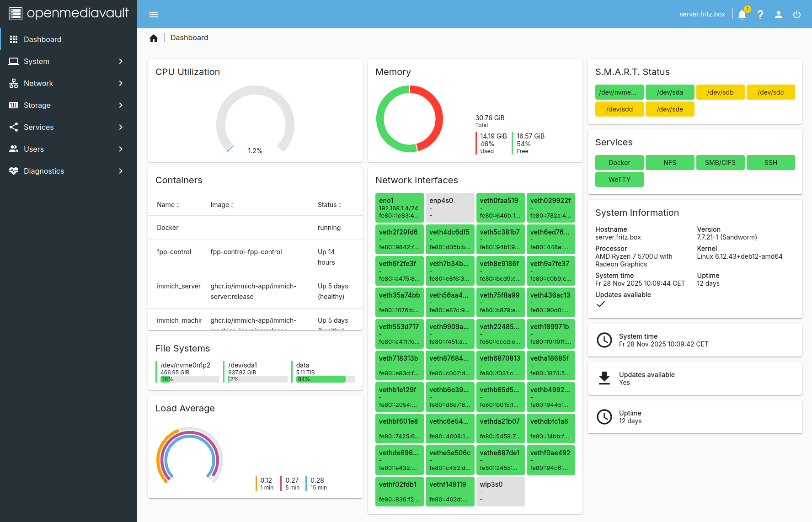Screen dimensions: 812x522
Task: Expand the Diagnostics sidebar section
Action: point(69,171)
